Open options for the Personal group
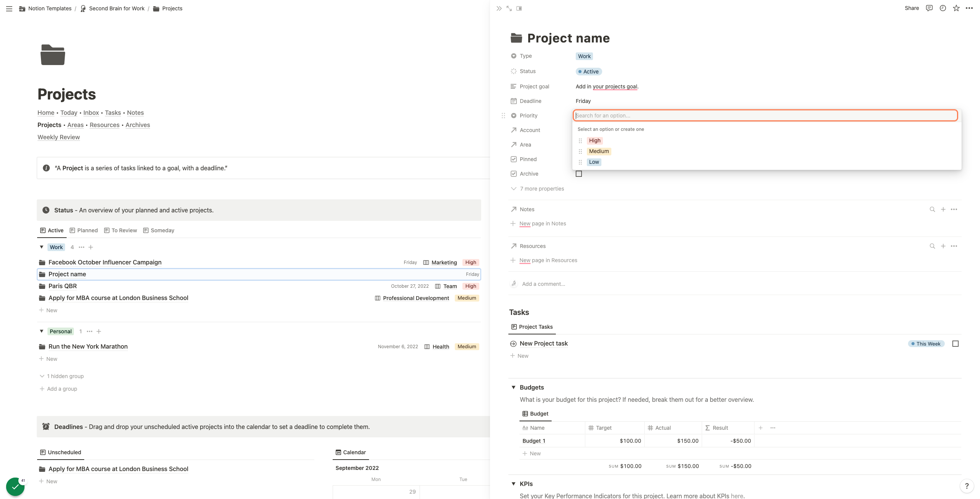Viewport: 980px width, 499px height. (90, 331)
